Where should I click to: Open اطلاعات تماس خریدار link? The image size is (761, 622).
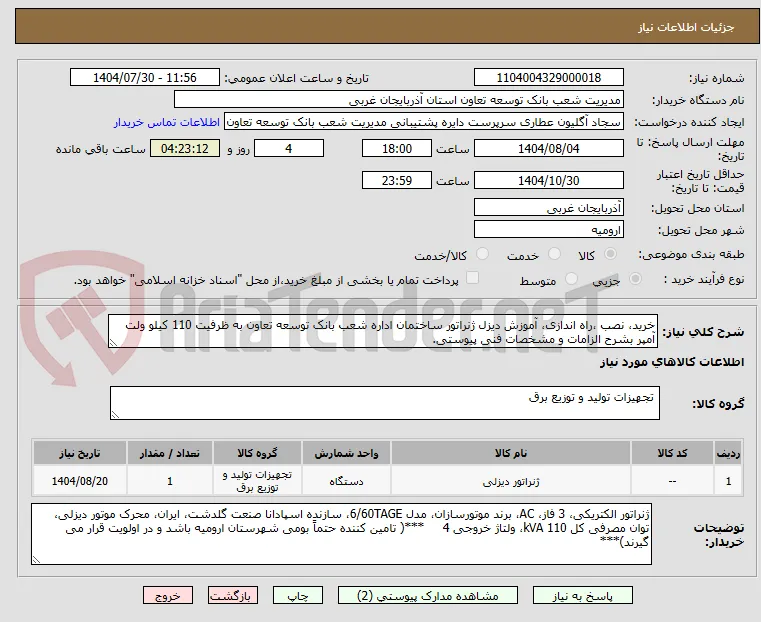(x=167, y=122)
